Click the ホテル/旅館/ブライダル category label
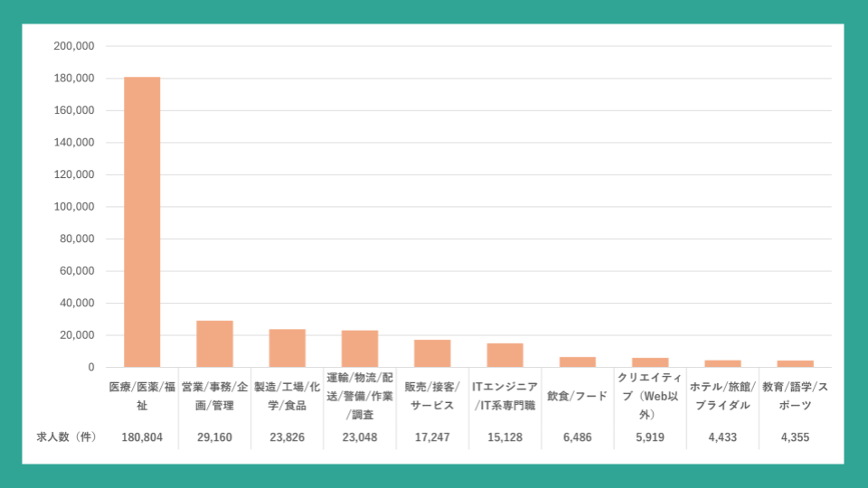 click(x=722, y=396)
